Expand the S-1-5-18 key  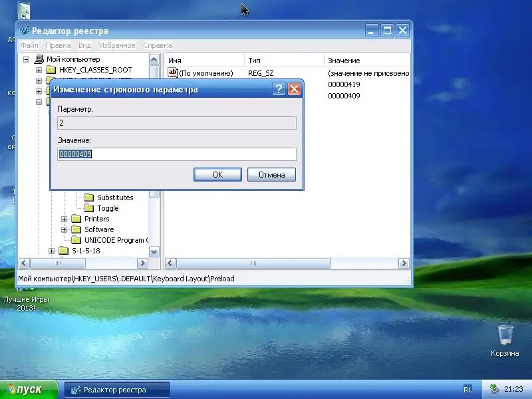click(51, 251)
